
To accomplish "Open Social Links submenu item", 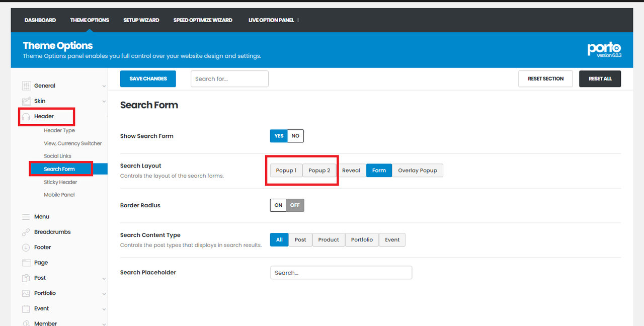I will click(58, 156).
